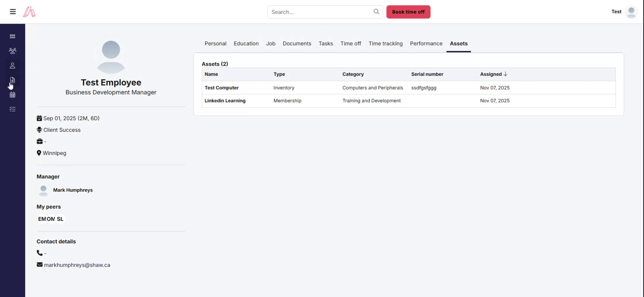
Task: Switch to the Personal tab
Action: point(215,44)
